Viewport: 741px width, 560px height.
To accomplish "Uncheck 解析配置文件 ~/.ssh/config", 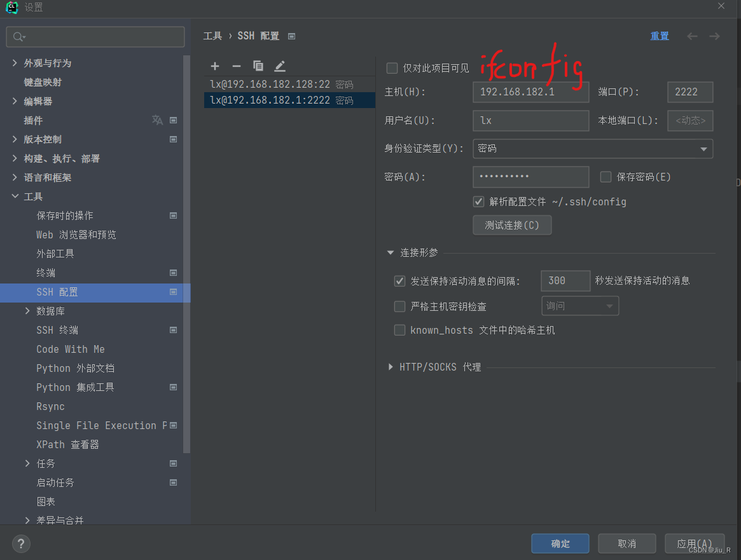I will (x=478, y=201).
